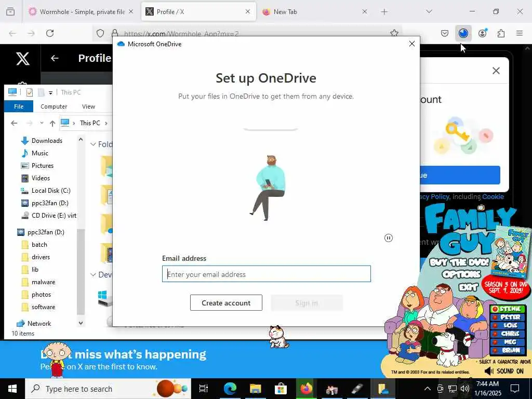Screen dimensions: 532x399
Task: Toggle SOUND ON in the Family Guy popup
Action: click(x=504, y=371)
